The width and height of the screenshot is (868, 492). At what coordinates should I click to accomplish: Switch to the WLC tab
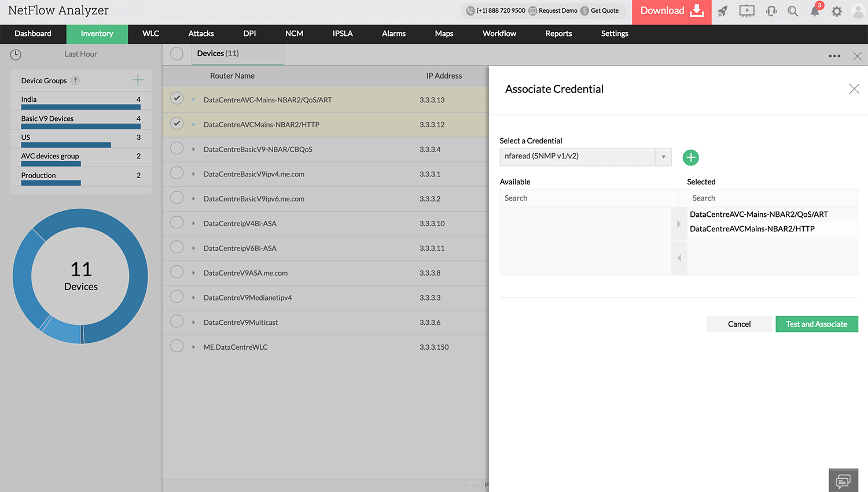click(x=150, y=34)
